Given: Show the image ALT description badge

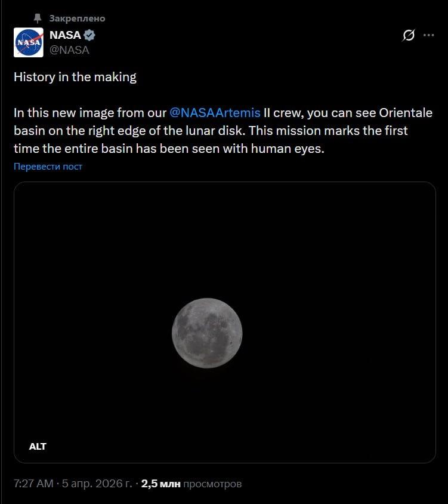Looking at the screenshot, I should point(38,446).
